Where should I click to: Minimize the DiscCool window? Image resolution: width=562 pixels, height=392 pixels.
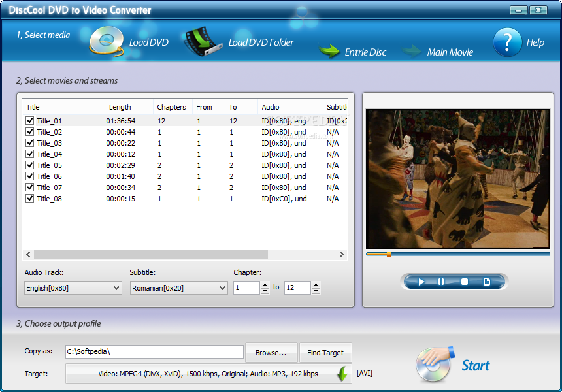pyautogui.click(x=519, y=10)
